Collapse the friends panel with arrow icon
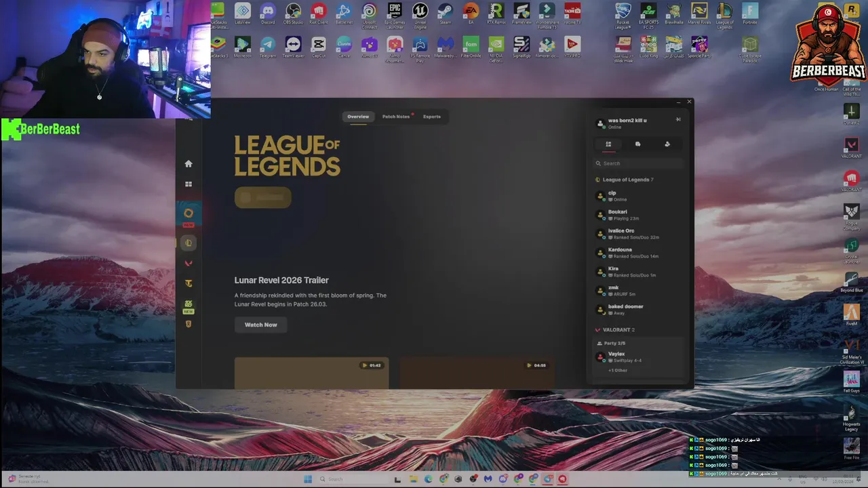Image resolution: width=868 pixels, height=488 pixels. [x=678, y=119]
